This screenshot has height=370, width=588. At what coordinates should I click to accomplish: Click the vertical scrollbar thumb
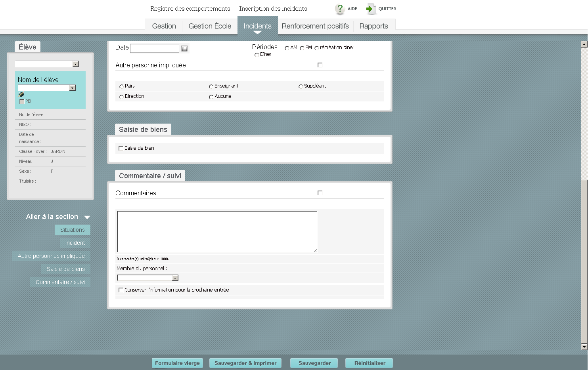click(584, 261)
